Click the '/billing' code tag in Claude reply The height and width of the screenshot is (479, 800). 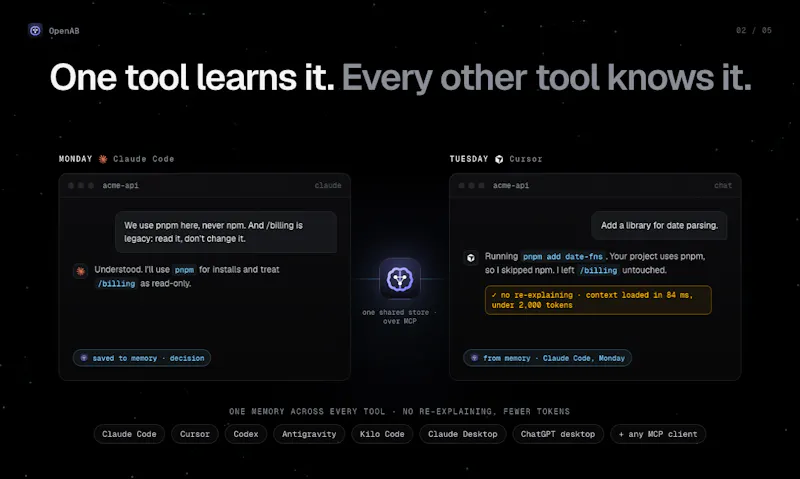[x=116, y=284]
